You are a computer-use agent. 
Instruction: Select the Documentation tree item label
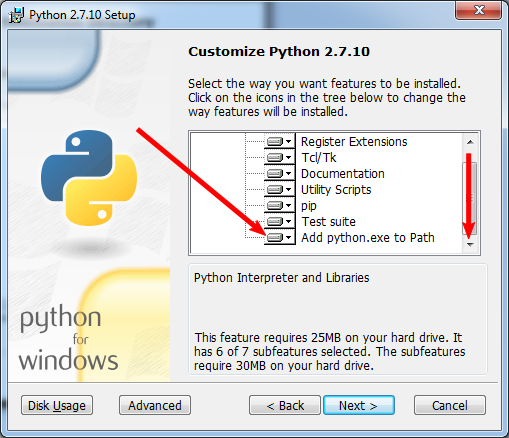[x=343, y=173]
